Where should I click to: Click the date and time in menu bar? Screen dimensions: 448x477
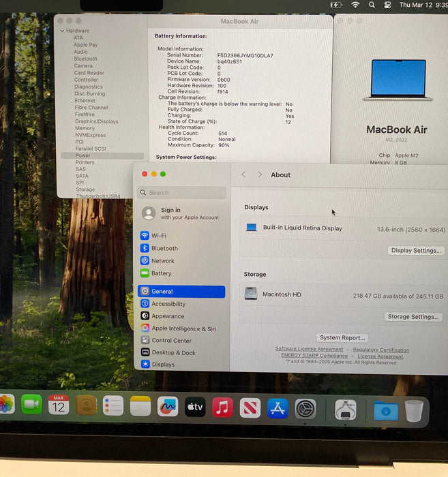point(423,5)
